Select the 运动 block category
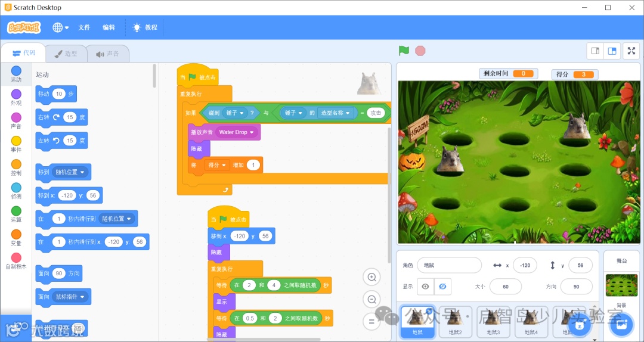The image size is (644, 342). [16, 74]
